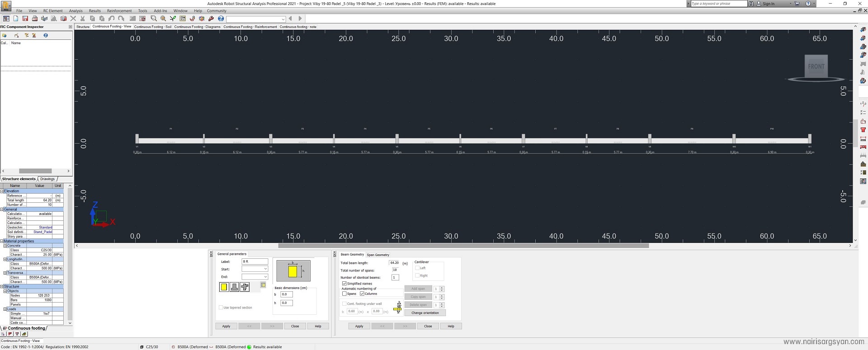868x350 pixels.
Task: Click Close in Beam Geometry dialog
Action: click(x=428, y=326)
